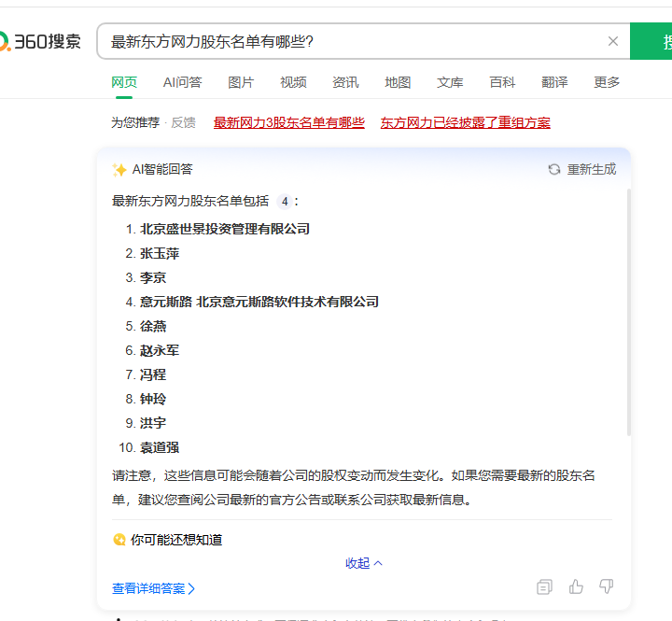Click the name 徐燕
Viewport: 672px width, 621px height.
click(x=153, y=326)
